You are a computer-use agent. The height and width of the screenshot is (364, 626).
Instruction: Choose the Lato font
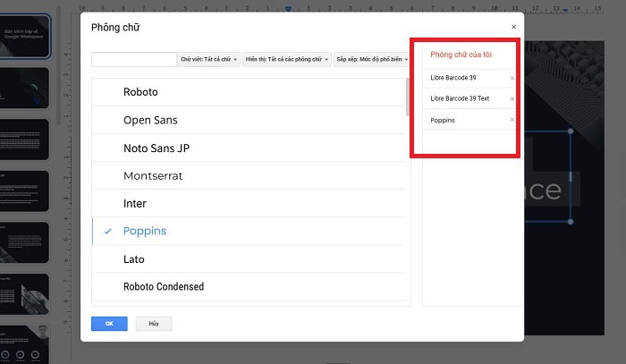click(134, 259)
